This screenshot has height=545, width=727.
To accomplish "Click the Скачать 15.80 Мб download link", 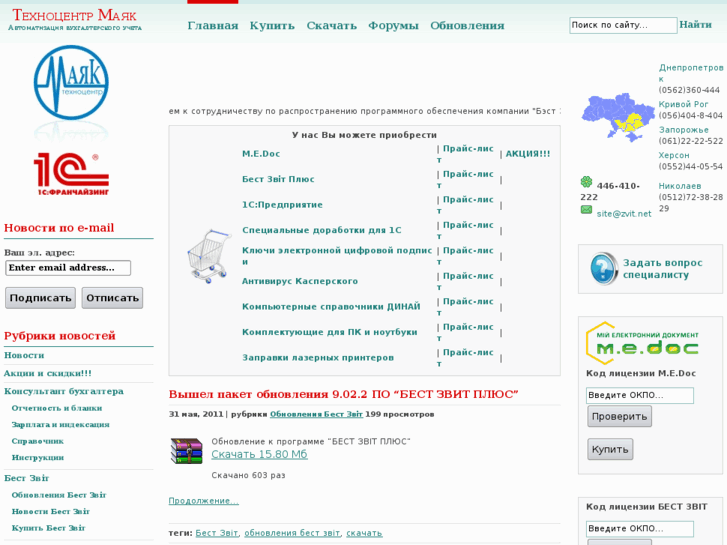I will [x=259, y=455].
